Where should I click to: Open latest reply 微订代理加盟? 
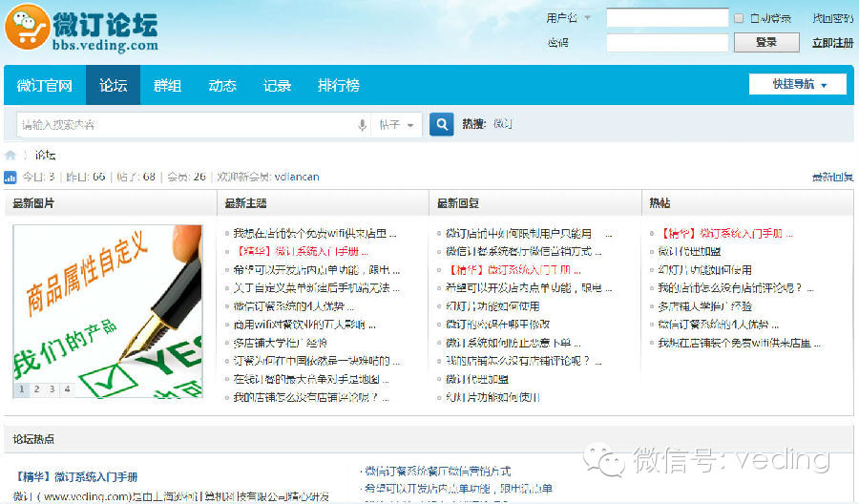(476, 379)
